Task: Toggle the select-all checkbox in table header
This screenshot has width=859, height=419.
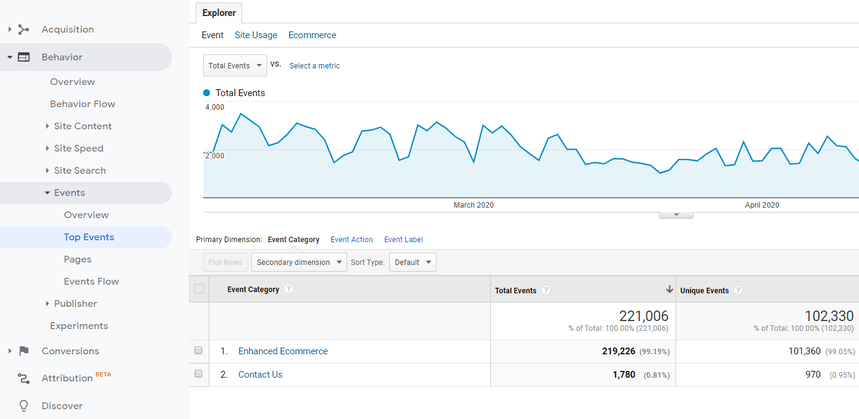Action: point(199,289)
